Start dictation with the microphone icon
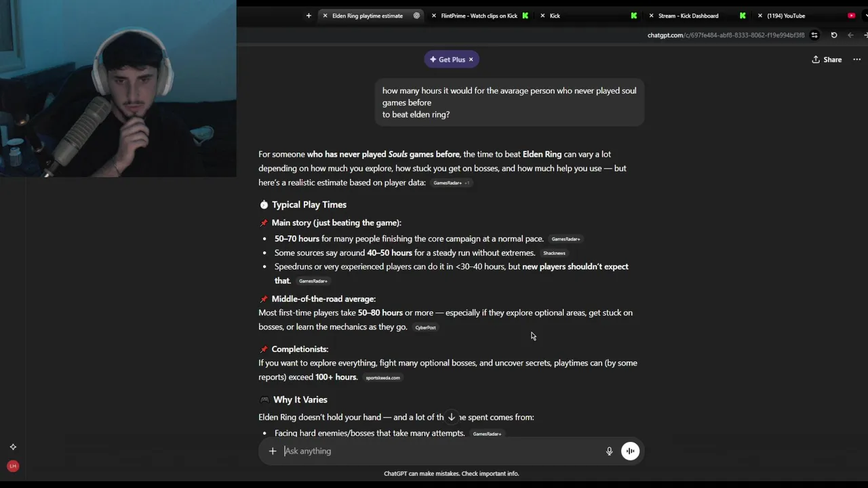Image resolution: width=868 pixels, height=488 pixels. [609, 451]
